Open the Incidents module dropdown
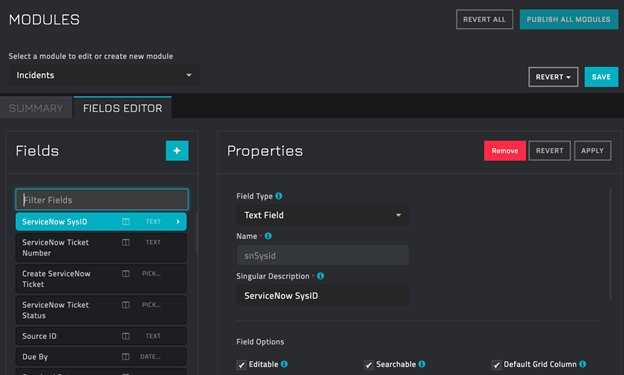The width and height of the screenshot is (624, 375). (x=104, y=75)
